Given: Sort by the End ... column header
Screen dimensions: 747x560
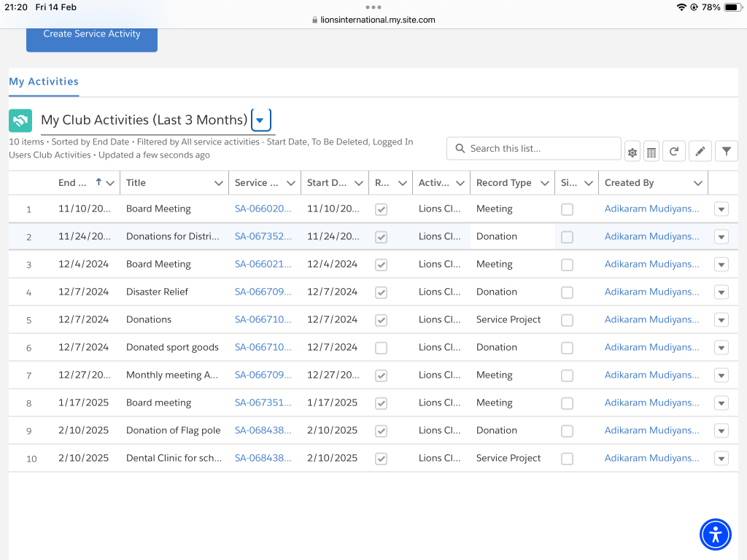Looking at the screenshot, I should [x=72, y=183].
